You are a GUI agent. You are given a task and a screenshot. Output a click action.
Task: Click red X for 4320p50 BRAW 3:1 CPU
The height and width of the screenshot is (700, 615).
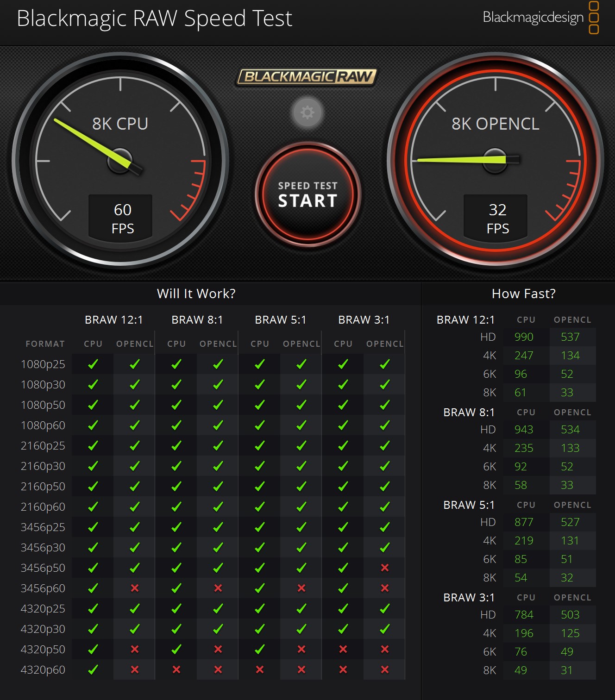tap(343, 650)
